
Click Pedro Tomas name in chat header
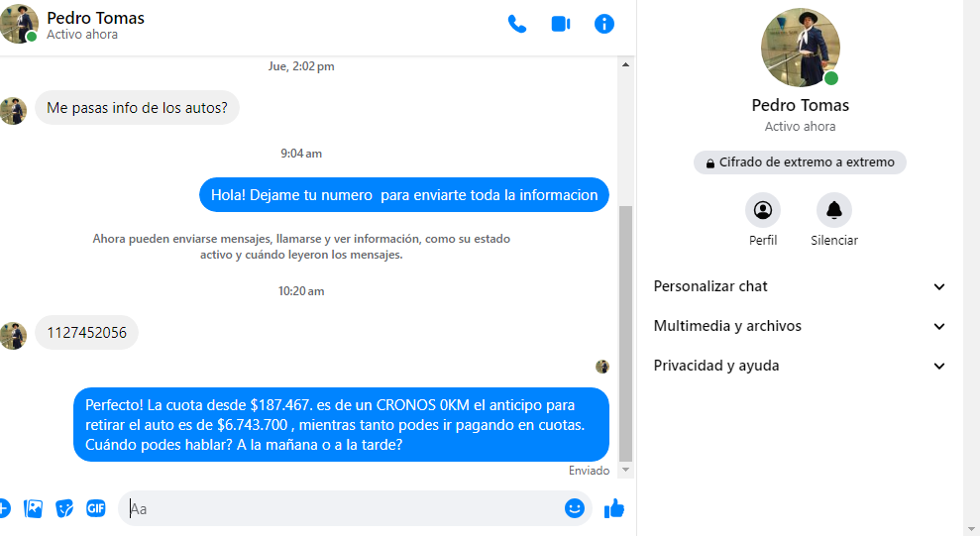coord(95,18)
